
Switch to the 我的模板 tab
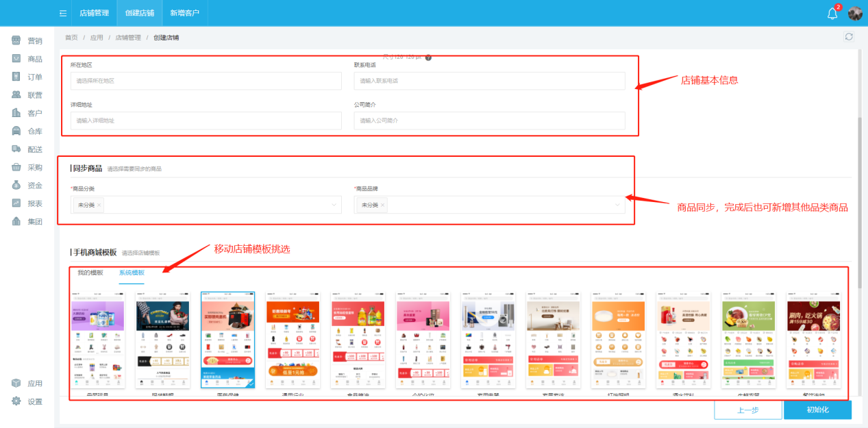tap(90, 273)
